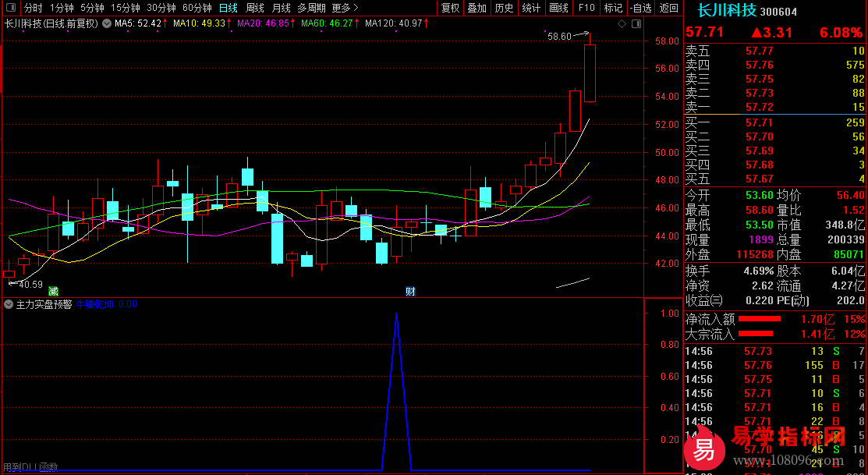Select the 30分钟 period
This screenshot has width=868, height=475.
pos(161,8)
